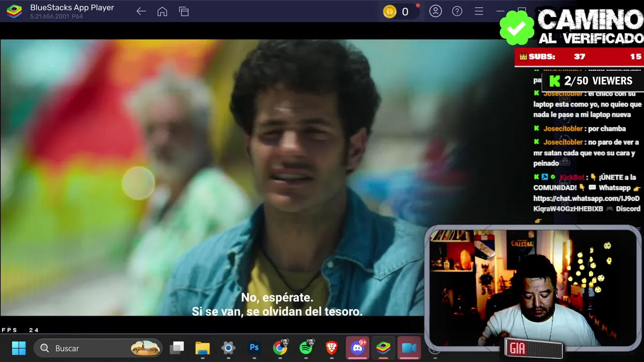Viewport: 644px width, 362px height.
Task: Open Photoshop from the taskbar
Action: [254, 348]
